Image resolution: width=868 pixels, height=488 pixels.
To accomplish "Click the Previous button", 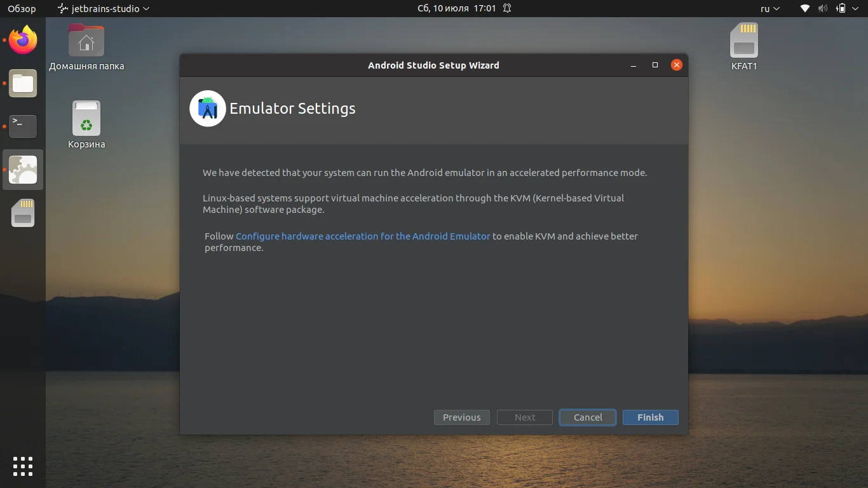I will tap(462, 417).
